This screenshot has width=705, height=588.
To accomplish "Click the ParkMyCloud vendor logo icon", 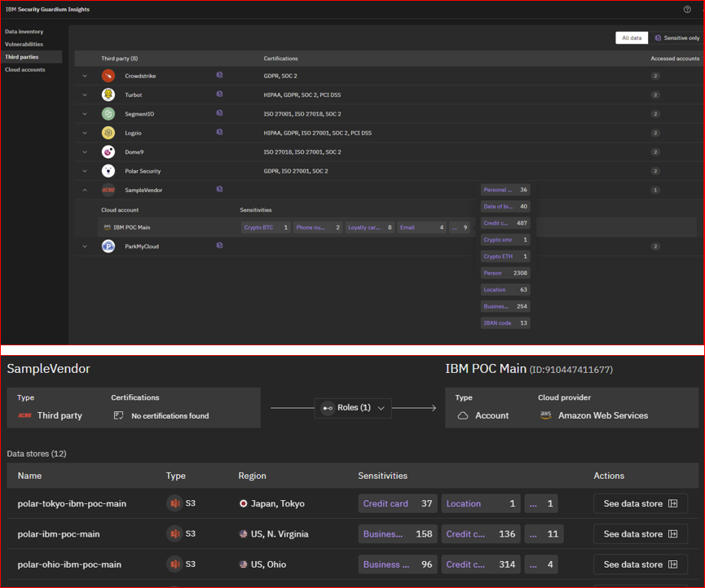I will [x=108, y=246].
